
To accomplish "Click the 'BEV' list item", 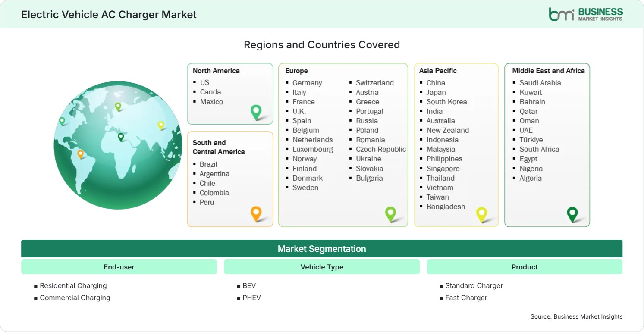I will (x=249, y=285).
